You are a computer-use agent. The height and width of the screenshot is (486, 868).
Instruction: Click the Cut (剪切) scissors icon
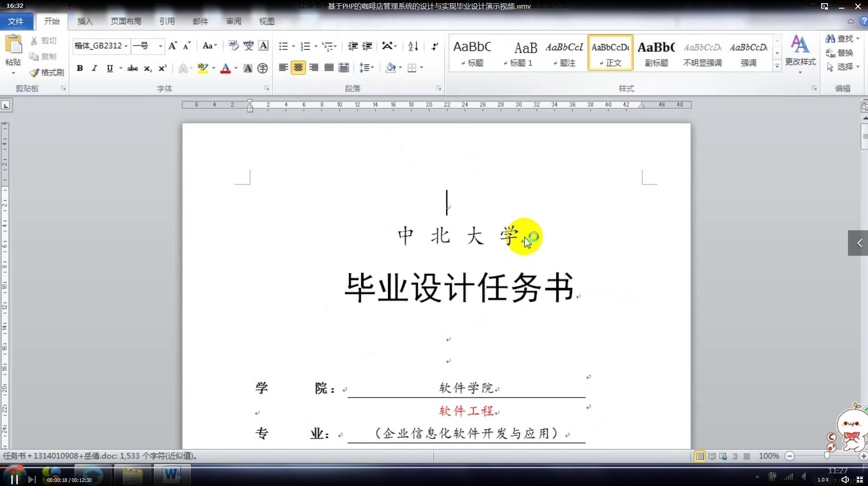[34, 40]
